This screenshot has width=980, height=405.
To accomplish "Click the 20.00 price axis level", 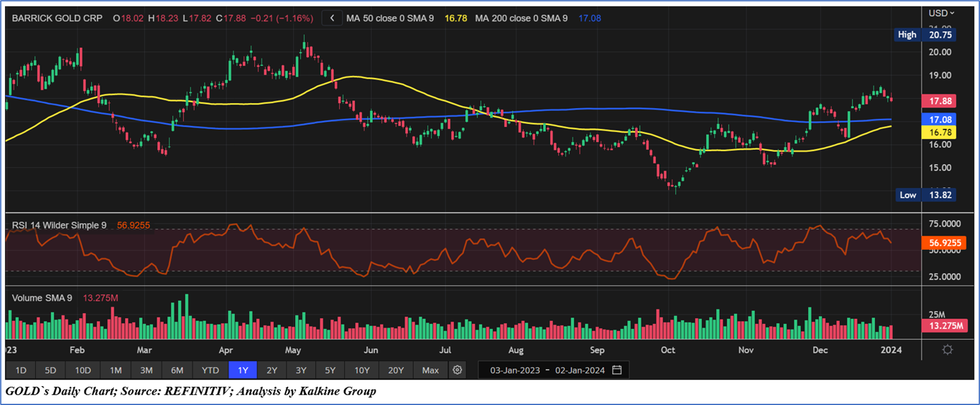I will (x=940, y=52).
